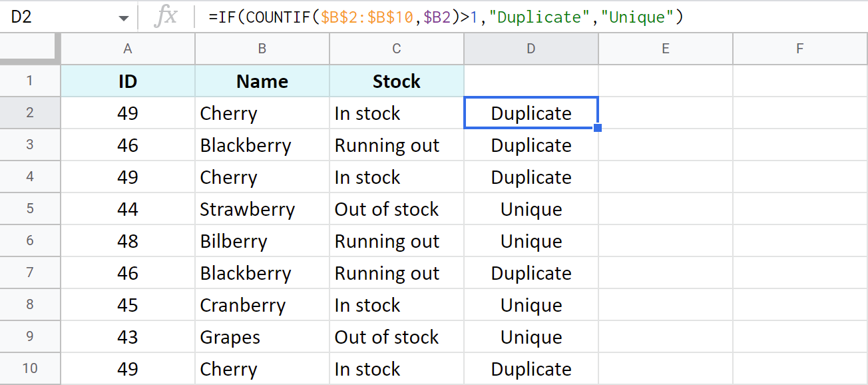Select column F header
This screenshot has width=868, height=385.
tap(799, 48)
